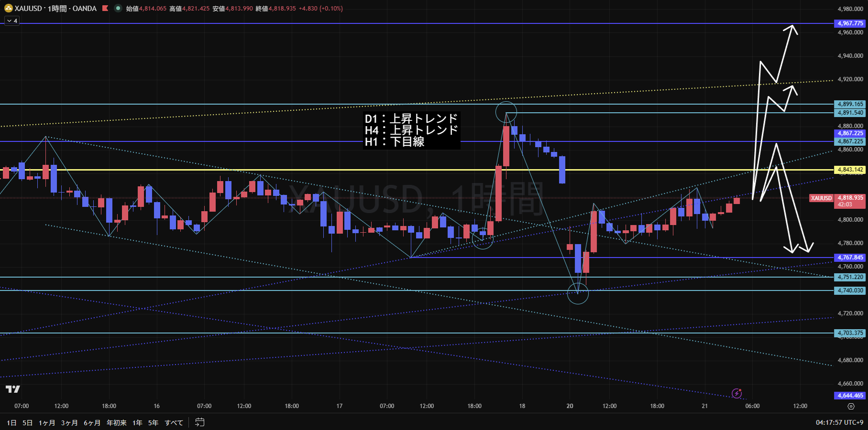Select the 3ヶ月 time range

pos(69,422)
